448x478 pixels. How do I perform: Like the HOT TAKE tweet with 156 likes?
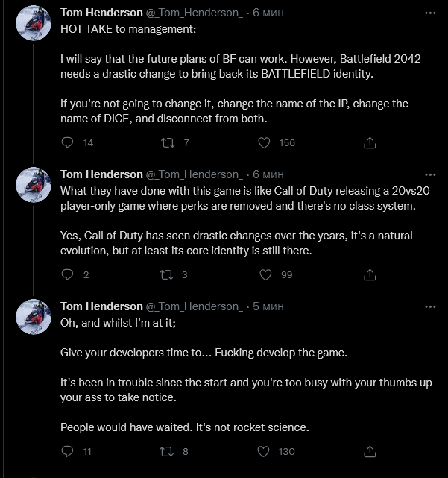tap(265, 142)
